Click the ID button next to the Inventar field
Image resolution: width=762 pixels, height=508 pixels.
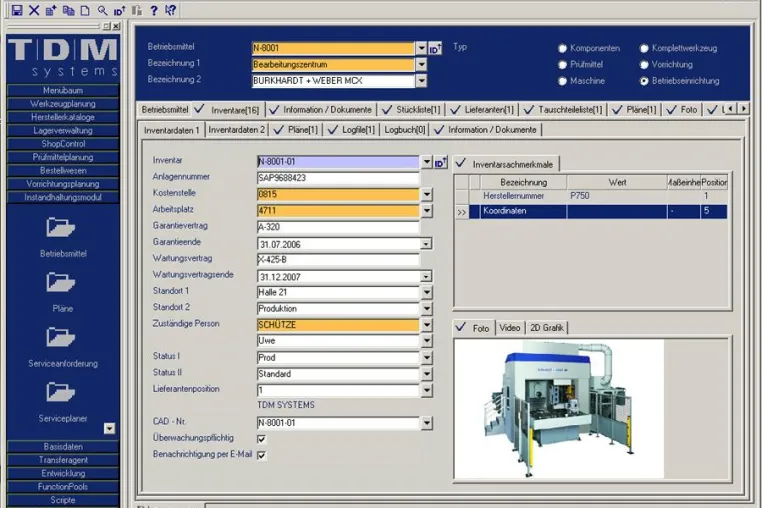click(440, 162)
